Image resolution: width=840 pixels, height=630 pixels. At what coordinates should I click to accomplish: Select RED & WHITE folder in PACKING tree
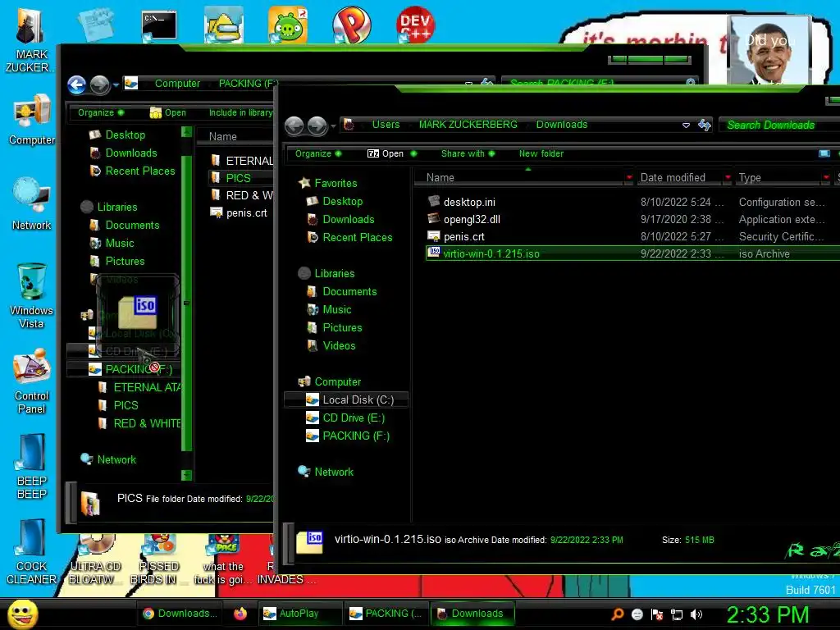pyautogui.click(x=140, y=423)
